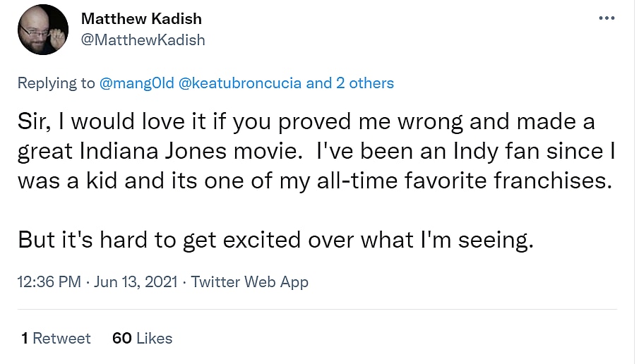Visit the @keatubroncucia mention link

pyautogui.click(x=241, y=83)
